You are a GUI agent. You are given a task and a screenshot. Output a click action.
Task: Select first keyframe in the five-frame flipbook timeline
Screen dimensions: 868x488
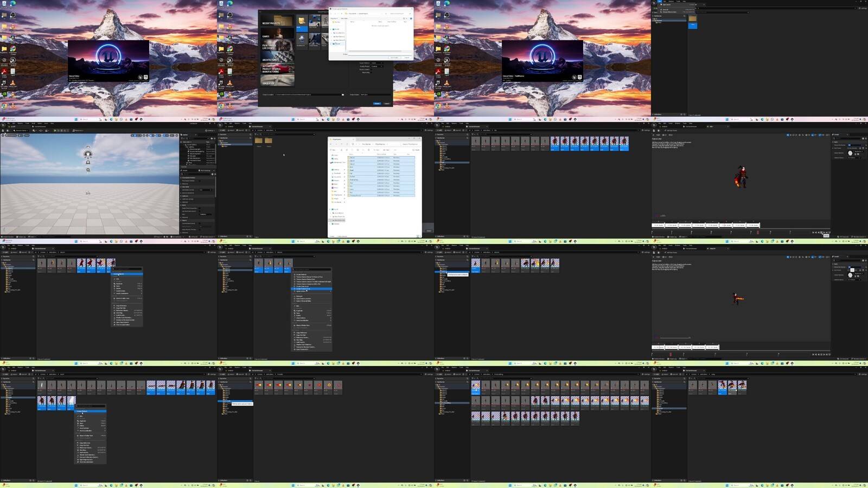(658, 347)
